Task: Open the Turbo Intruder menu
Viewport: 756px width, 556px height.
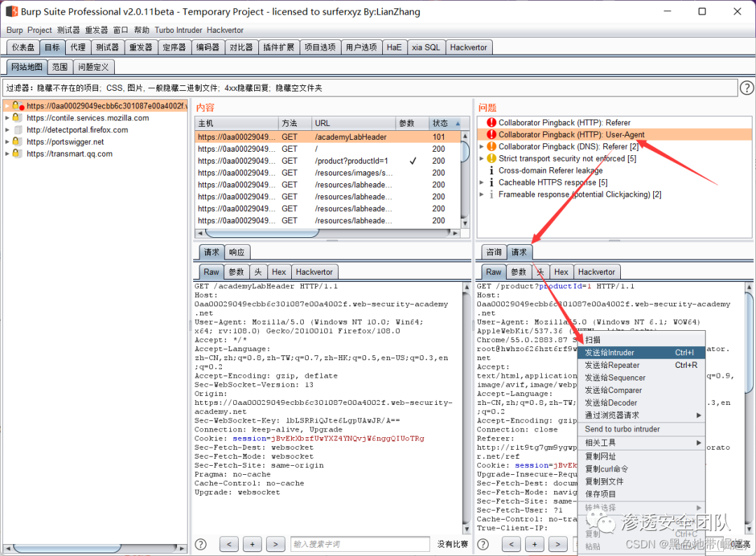Action: point(178,30)
